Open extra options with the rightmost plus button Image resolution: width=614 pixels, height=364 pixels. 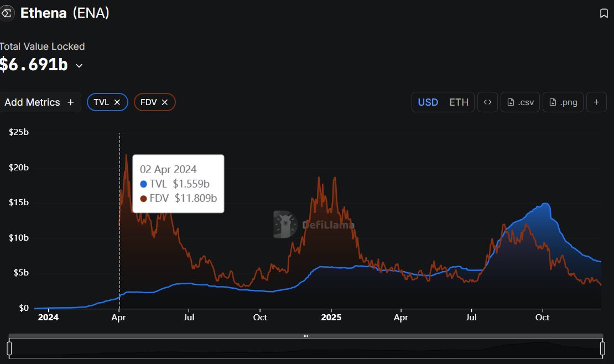[596, 102]
